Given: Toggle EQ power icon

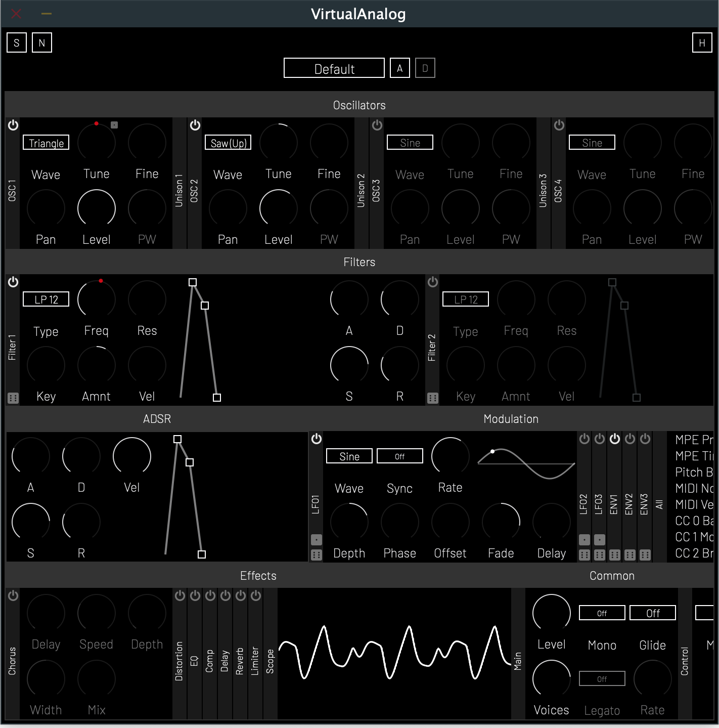Looking at the screenshot, I should pos(195,595).
